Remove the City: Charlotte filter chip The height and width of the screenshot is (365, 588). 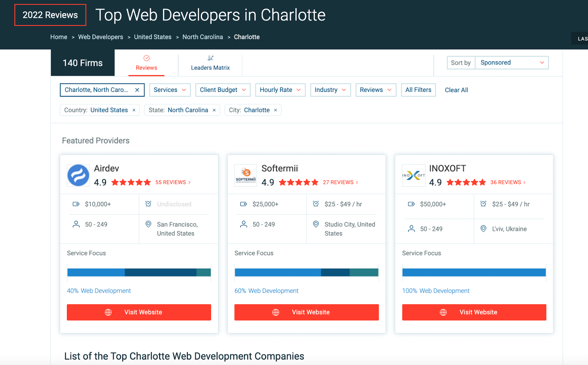[275, 110]
